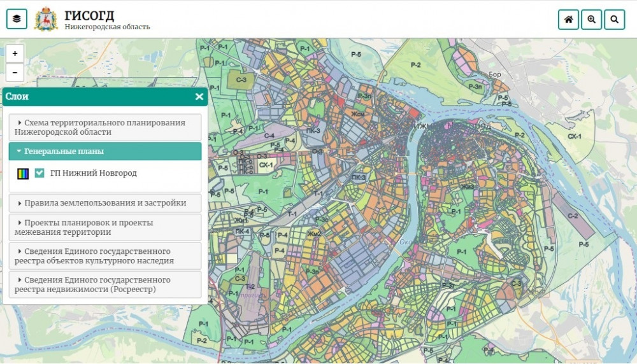637x364 pixels.
Task: Click the Слои panel header title
Action: pyautogui.click(x=17, y=97)
